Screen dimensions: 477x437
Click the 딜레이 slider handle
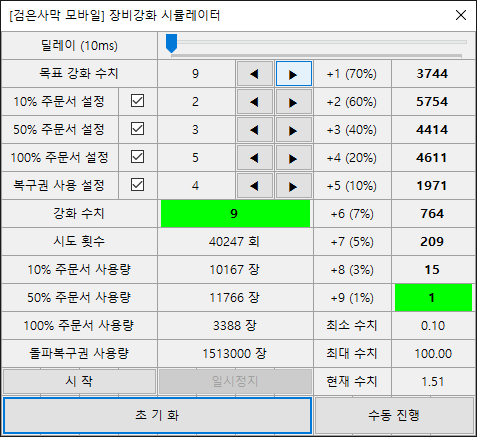point(171,43)
